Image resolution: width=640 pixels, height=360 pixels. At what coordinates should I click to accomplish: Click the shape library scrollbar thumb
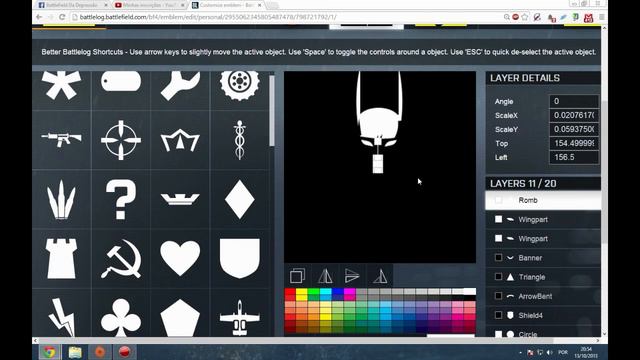tap(272, 111)
